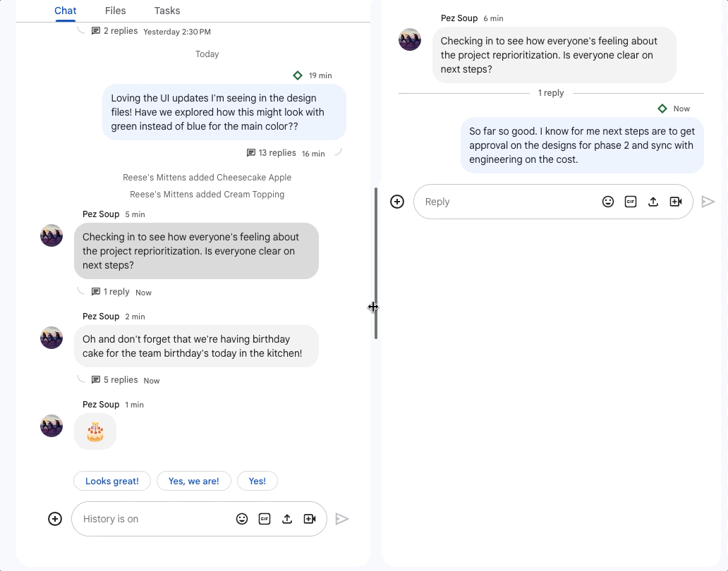This screenshot has width=728, height=571.
Task: Click the plus icon beside Reply field
Action: coord(397,202)
